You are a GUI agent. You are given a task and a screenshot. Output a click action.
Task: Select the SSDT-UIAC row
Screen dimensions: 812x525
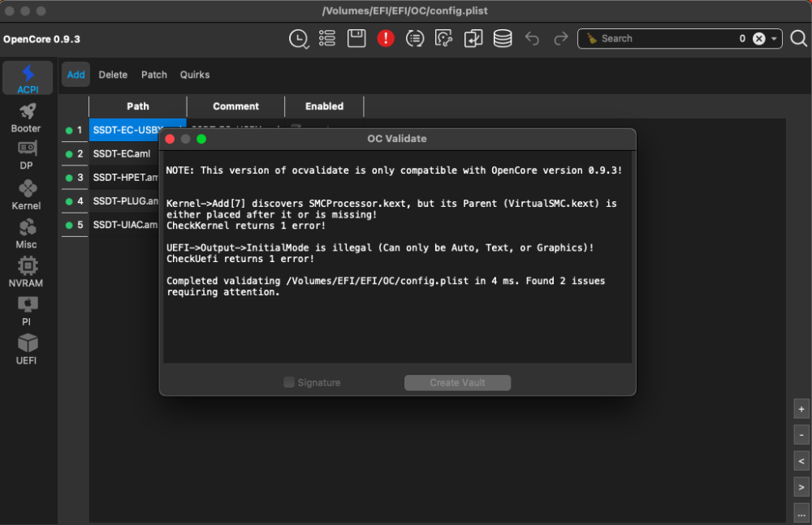124,225
